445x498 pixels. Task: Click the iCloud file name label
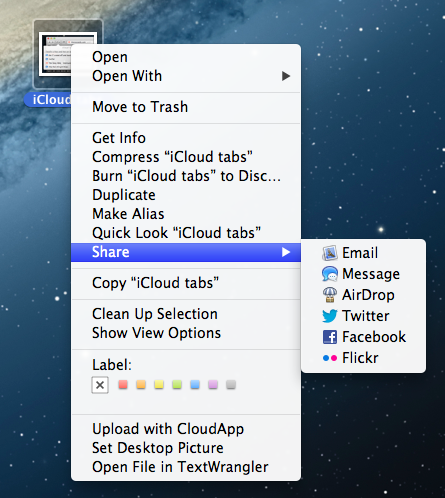pyautogui.click(x=48, y=100)
